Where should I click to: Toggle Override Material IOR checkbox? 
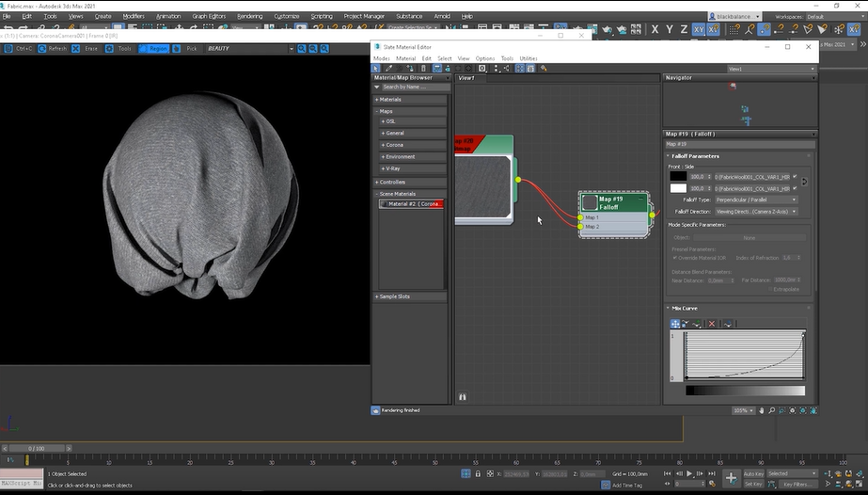pos(675,258)
